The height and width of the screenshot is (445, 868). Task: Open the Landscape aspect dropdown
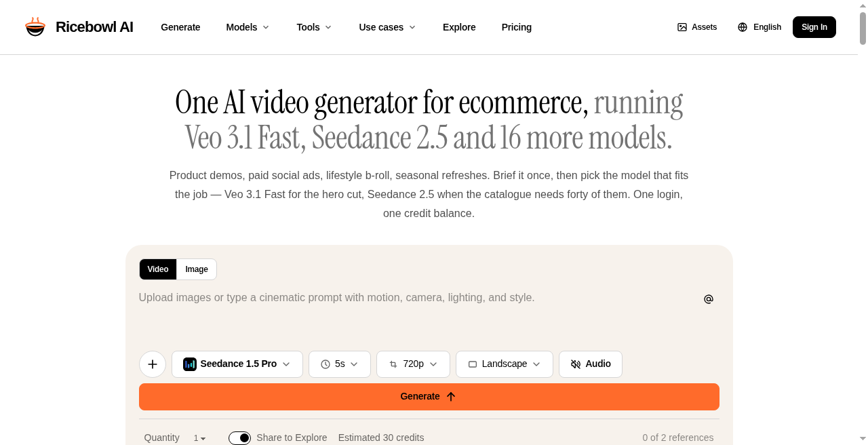505,364
